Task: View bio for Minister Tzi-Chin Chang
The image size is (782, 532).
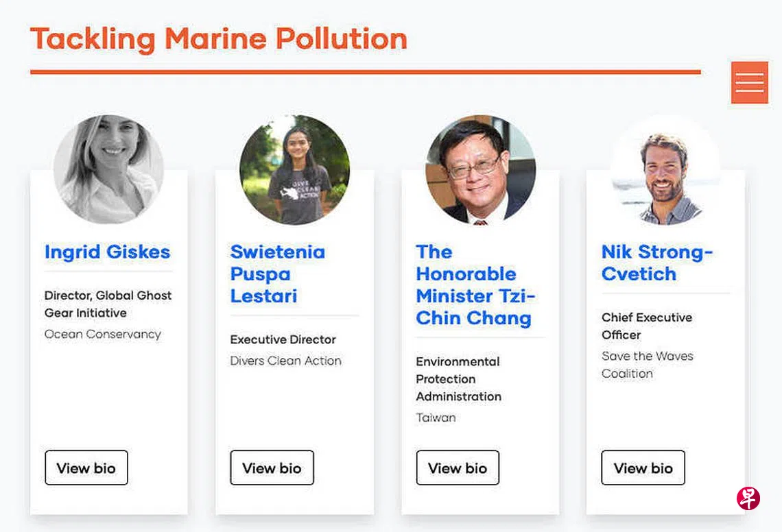Action: coord(458,468)
